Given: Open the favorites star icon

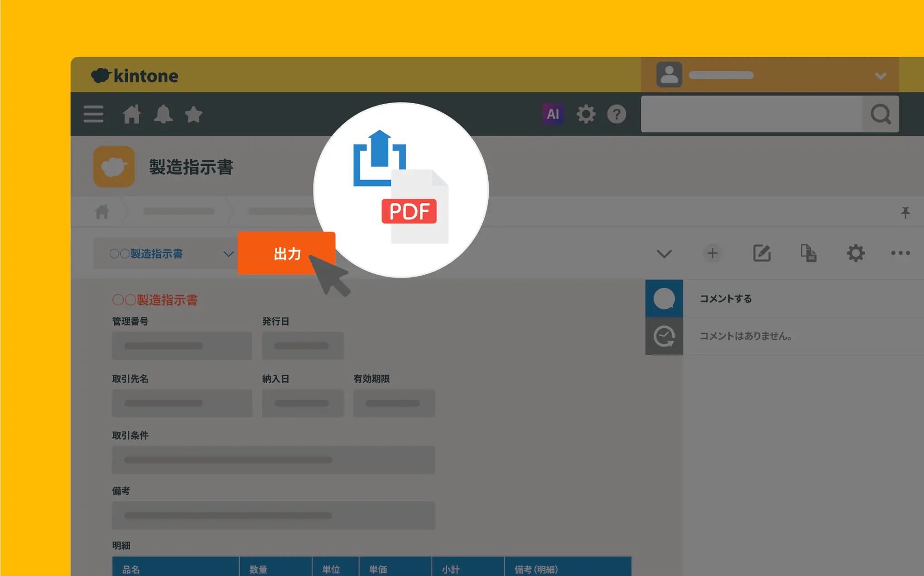Looking at the screenshot, I should pyautogui.click(x=193, y=114).
